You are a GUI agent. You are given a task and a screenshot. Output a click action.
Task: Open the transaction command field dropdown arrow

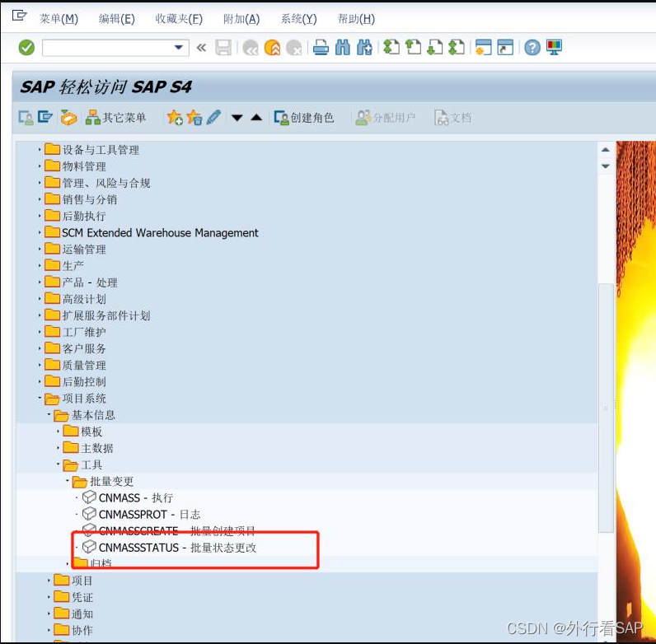179,48
